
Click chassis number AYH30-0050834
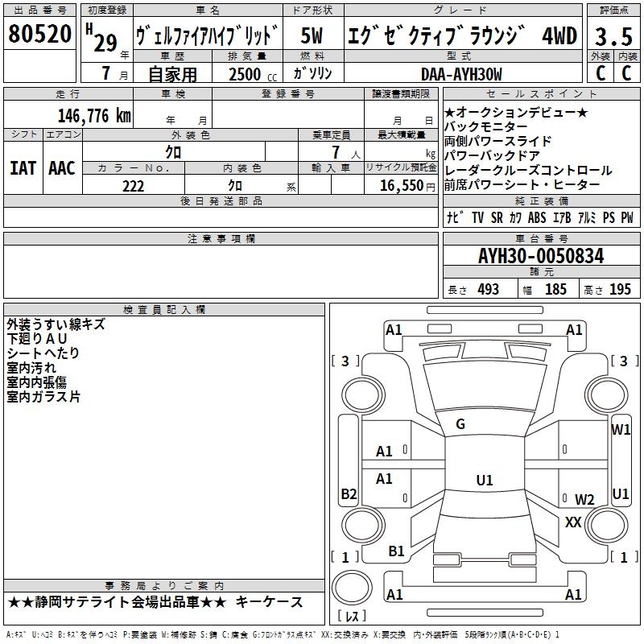[540, 257]
